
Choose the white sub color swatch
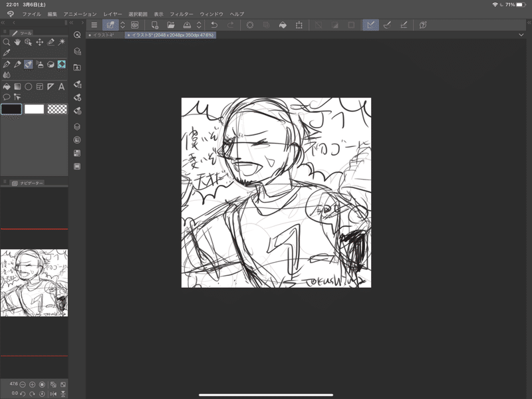click(x=35, y=109)
